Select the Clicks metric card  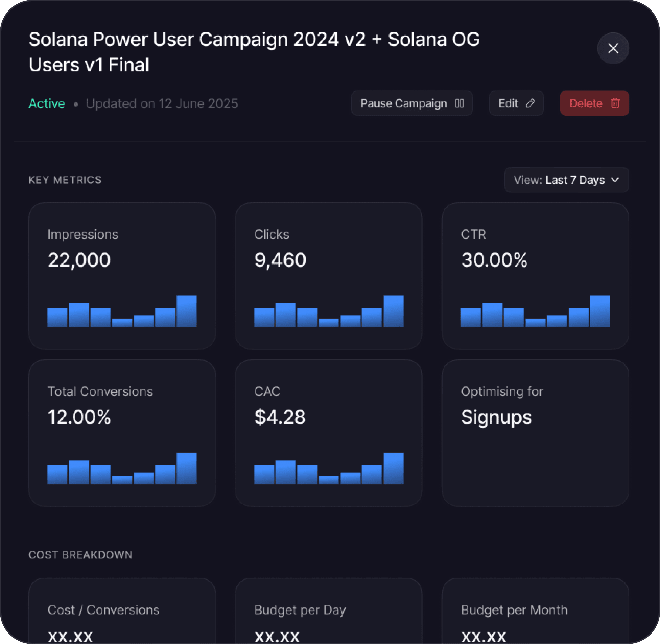(328, 275)
